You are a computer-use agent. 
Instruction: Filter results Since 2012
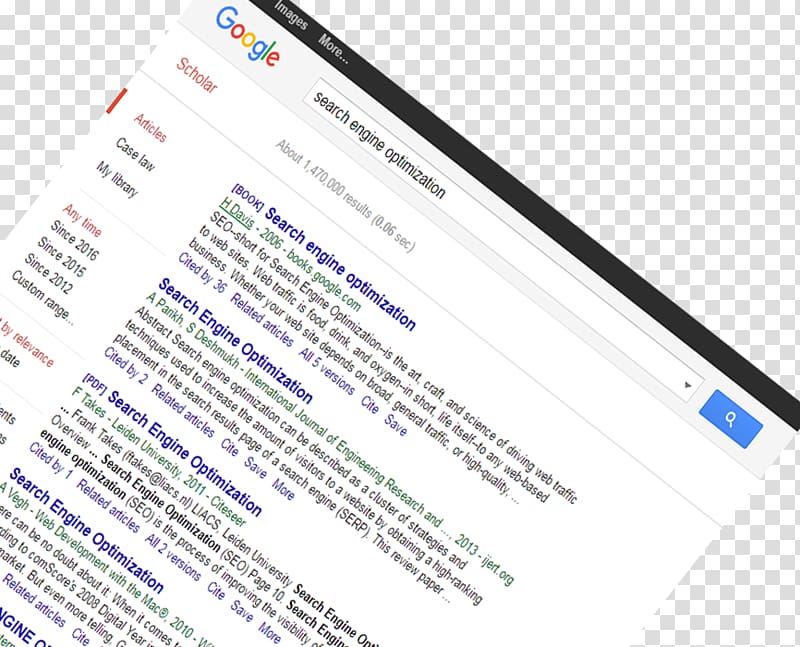pos(49,273)
